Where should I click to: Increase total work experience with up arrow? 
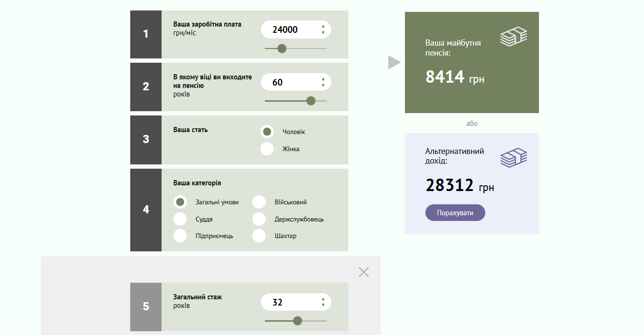pos(323,299)
